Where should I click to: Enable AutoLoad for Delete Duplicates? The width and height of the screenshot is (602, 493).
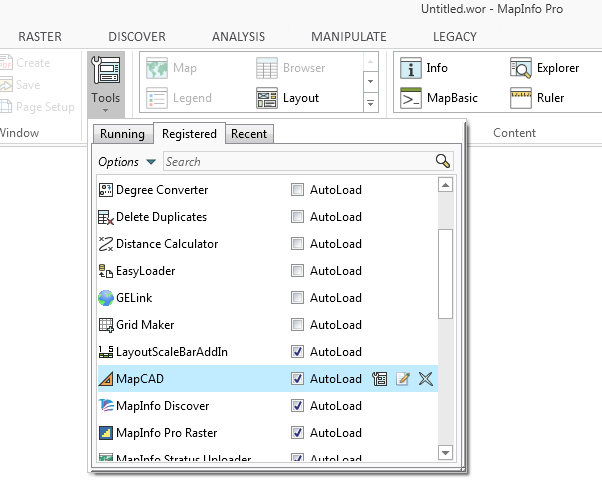(x=298, y=217)
